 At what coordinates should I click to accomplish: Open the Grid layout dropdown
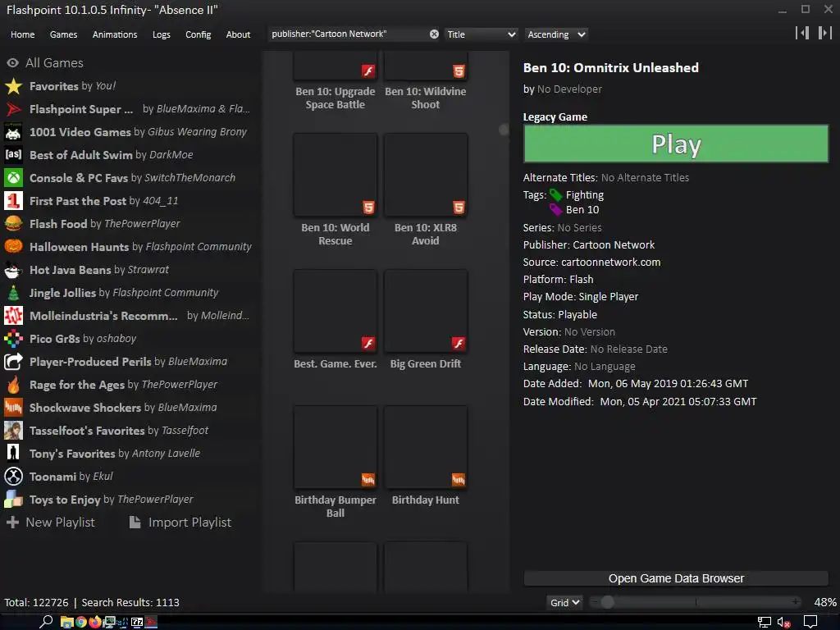click(564, 603)
